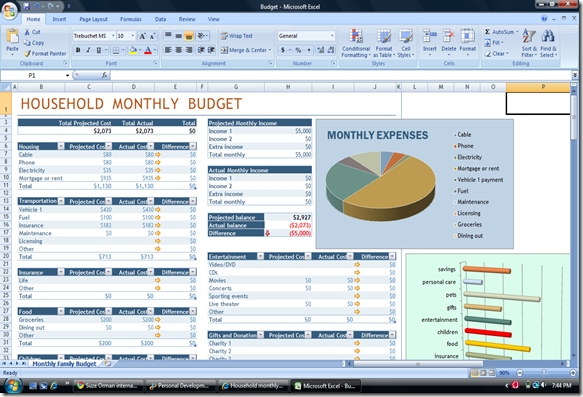Screen dimensions: 583x397
Task: Toggle Wrap Text
Action: coord(236,36)
